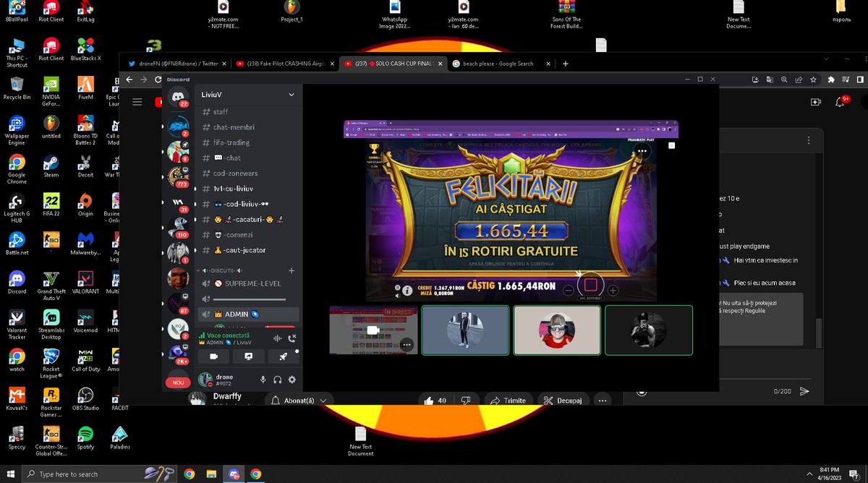
Task: Mute the Discord microphone
Action: (x=263, y=380)
